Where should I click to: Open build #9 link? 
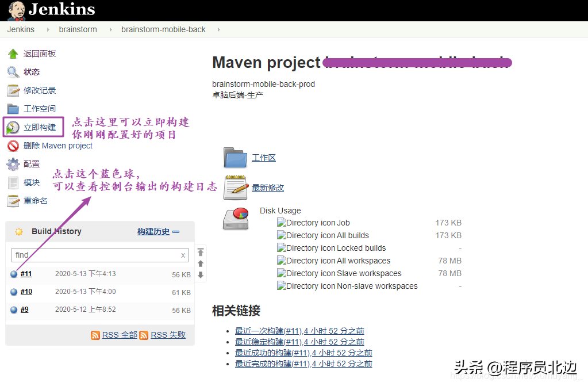[x=24, y=309]
